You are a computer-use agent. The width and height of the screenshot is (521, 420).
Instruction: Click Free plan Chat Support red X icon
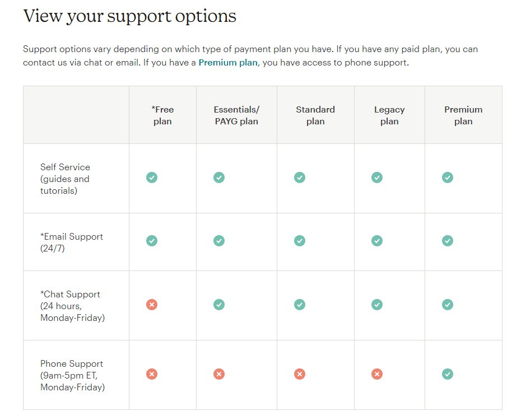click(x=152, y=305)
